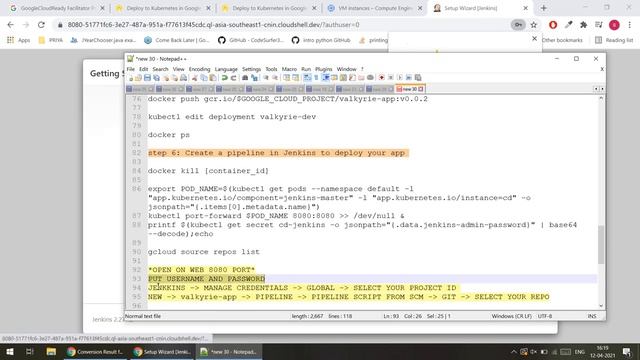
Task: Open the Plugins menu
Action: 323,69
